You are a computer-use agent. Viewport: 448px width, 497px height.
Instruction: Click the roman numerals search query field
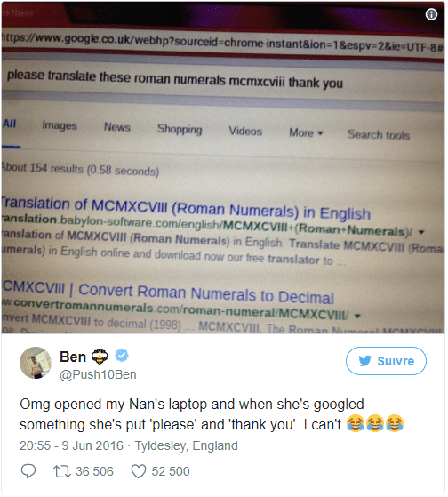pos(223,79)
